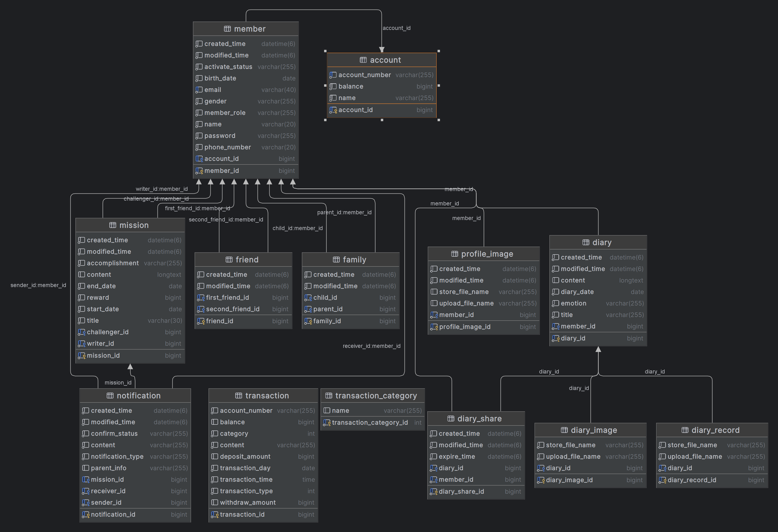Click account table's bottom-right resize handle

coord(439,120)
